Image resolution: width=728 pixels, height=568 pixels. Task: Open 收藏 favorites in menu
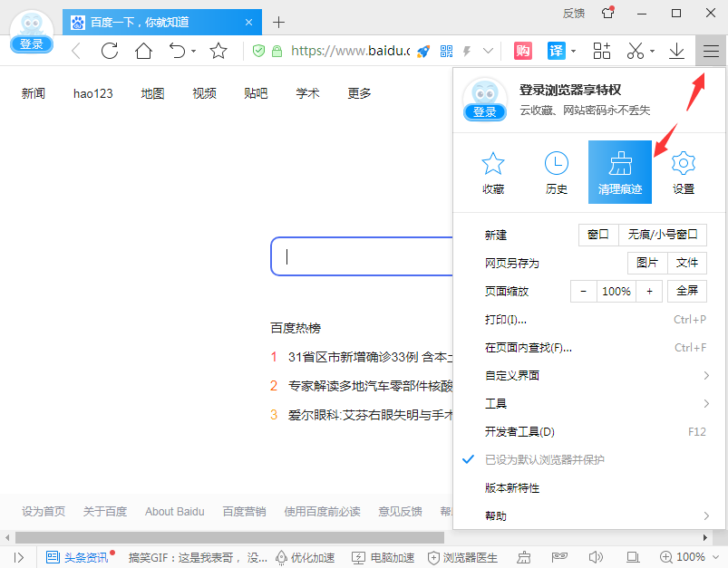pos(493,172)
